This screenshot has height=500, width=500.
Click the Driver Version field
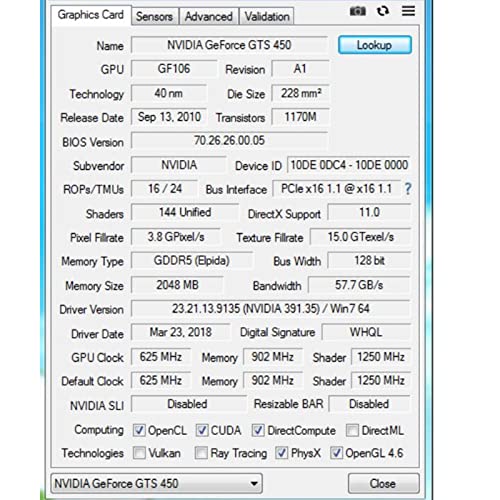click(x=271, y=309)
